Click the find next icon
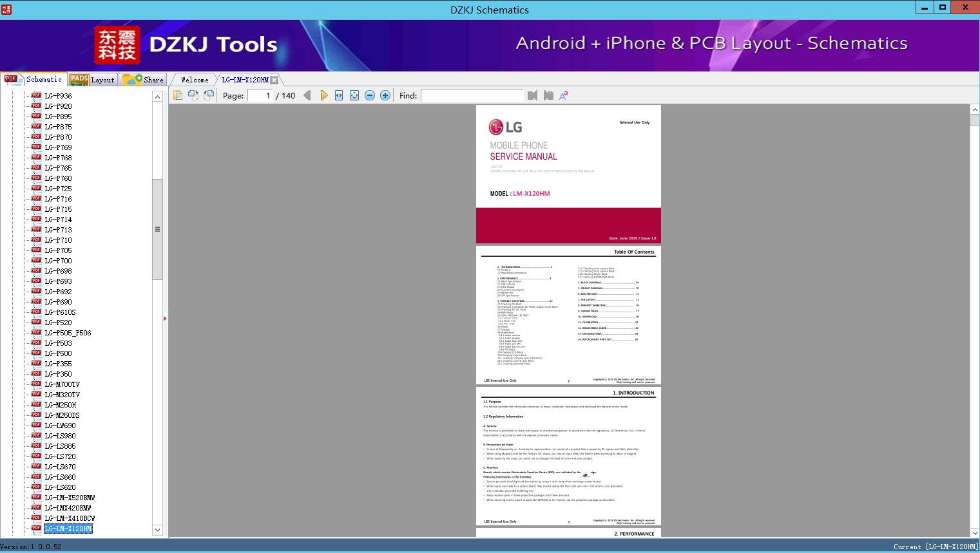This screenshot has height=553, width=980. pyautogui.click(x=548, y=95)
